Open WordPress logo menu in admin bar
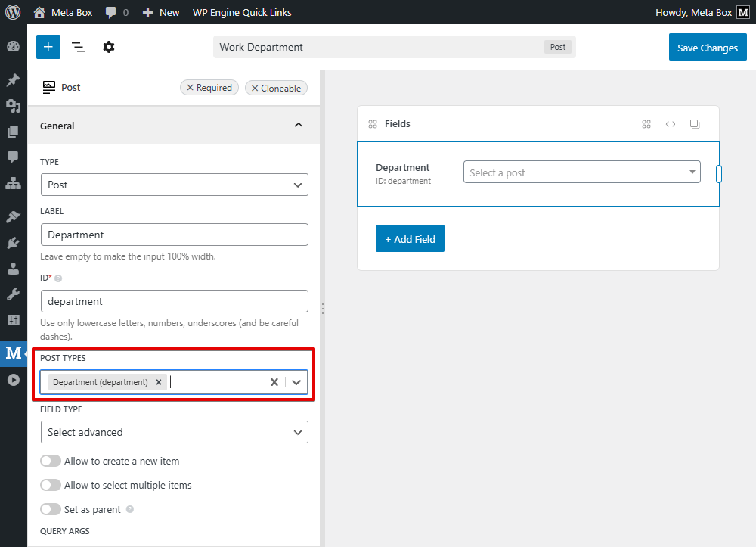This screenshot has width=756, height=547. point(13,12)
